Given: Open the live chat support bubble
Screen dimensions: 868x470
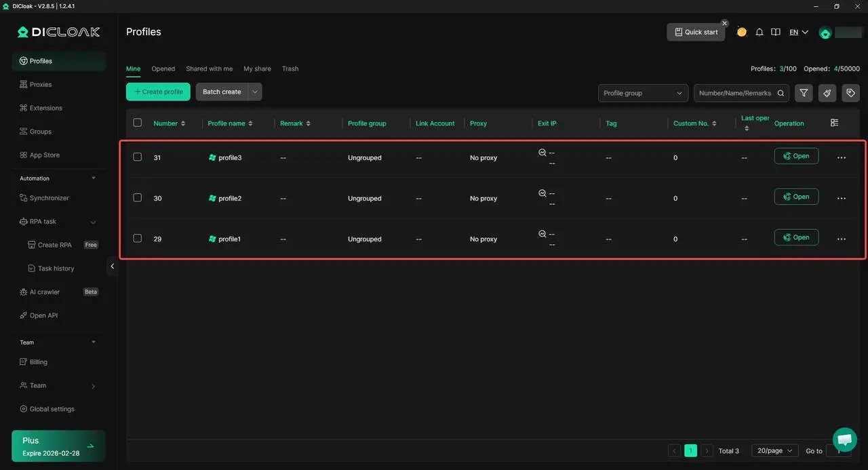Looking at the screenshot, I should [844, 439].
